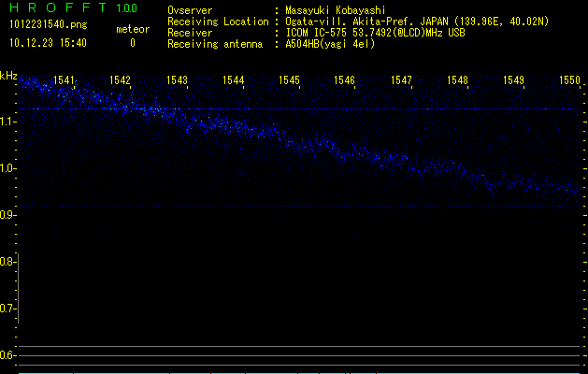Click the meteor count value 0

pyautogui.click(x=132, y=43)
